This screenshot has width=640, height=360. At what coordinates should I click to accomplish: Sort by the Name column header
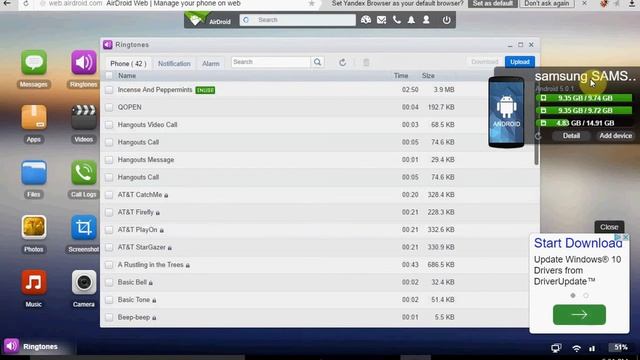(127, 76)
